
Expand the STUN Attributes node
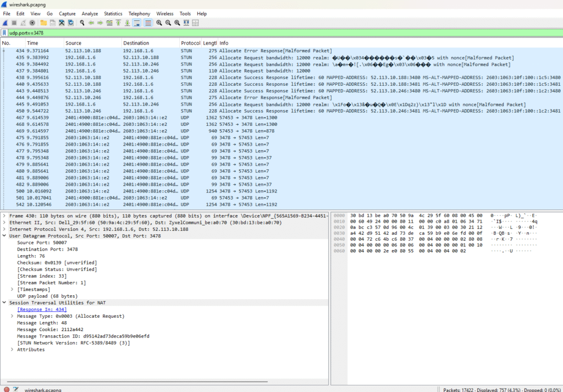(x=12, y=350)
